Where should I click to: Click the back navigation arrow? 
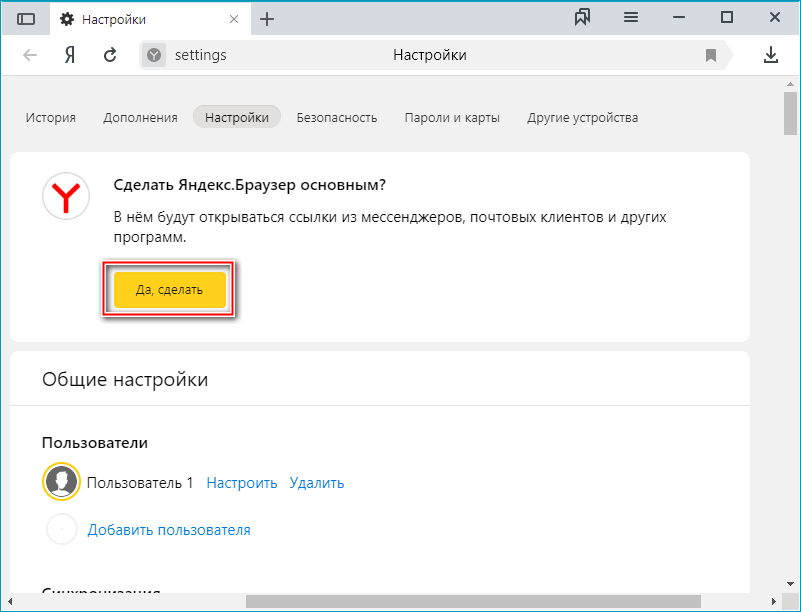(x=30, y=55)
